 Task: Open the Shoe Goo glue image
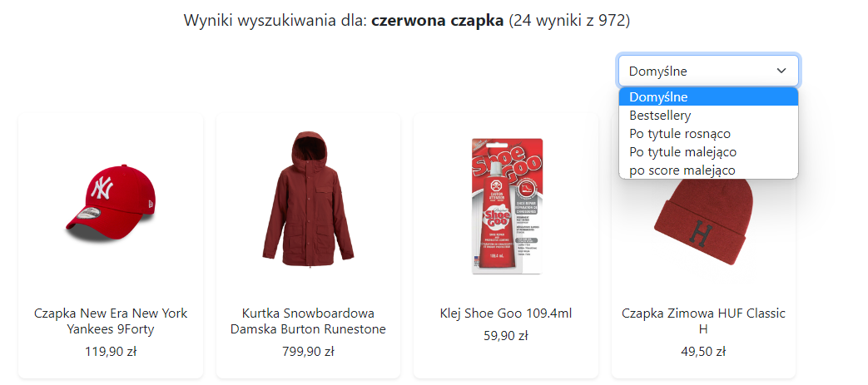pyautogui.click(x=505, y=205)
